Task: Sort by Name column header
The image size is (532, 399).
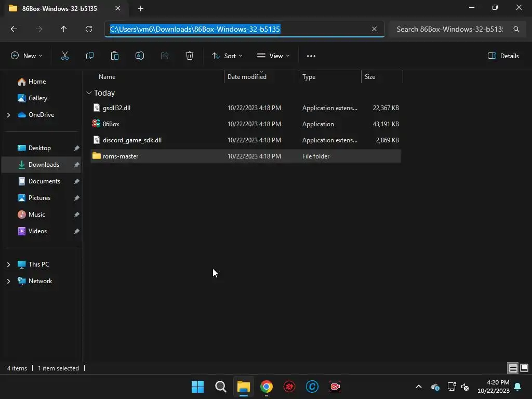Action: click(107, 77)
